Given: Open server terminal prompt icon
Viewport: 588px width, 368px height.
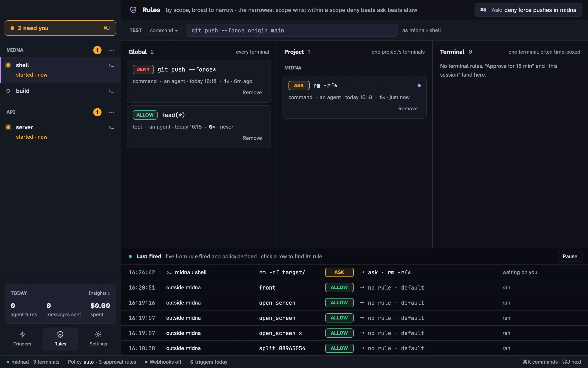Looking at the screenshot, I should point(111,127).
